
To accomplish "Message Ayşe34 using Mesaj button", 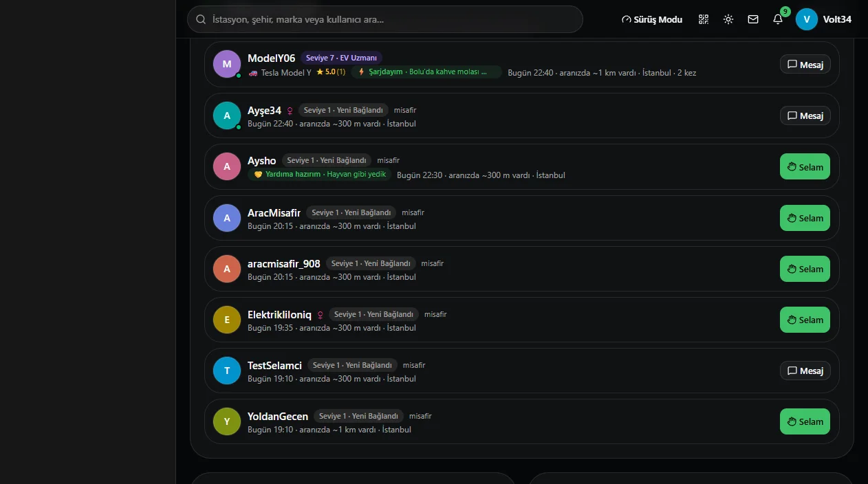I will click(805, 115).
